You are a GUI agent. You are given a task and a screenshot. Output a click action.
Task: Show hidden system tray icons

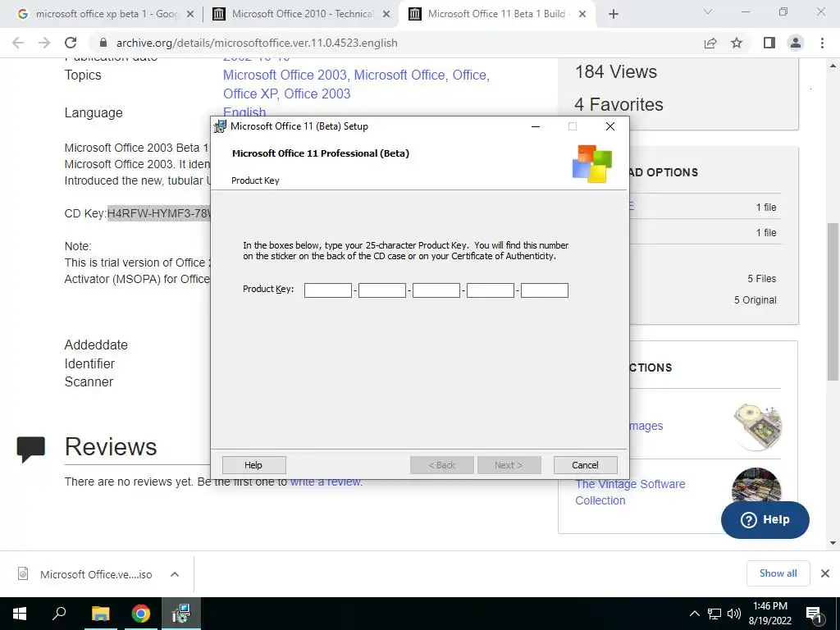[694, 614]
